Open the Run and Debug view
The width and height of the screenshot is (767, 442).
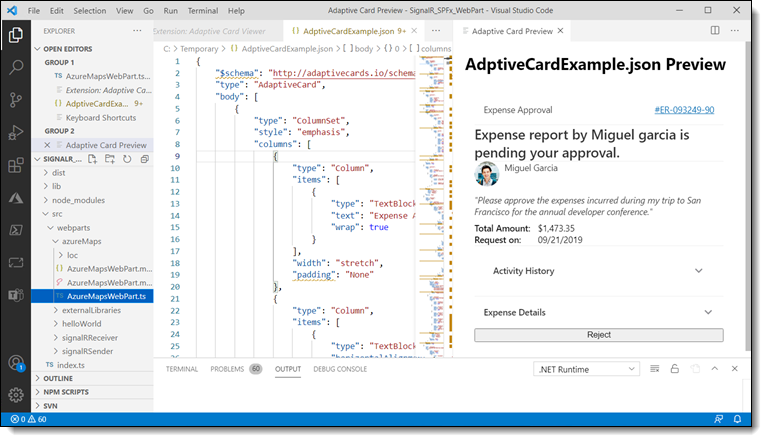coord(16,133)
